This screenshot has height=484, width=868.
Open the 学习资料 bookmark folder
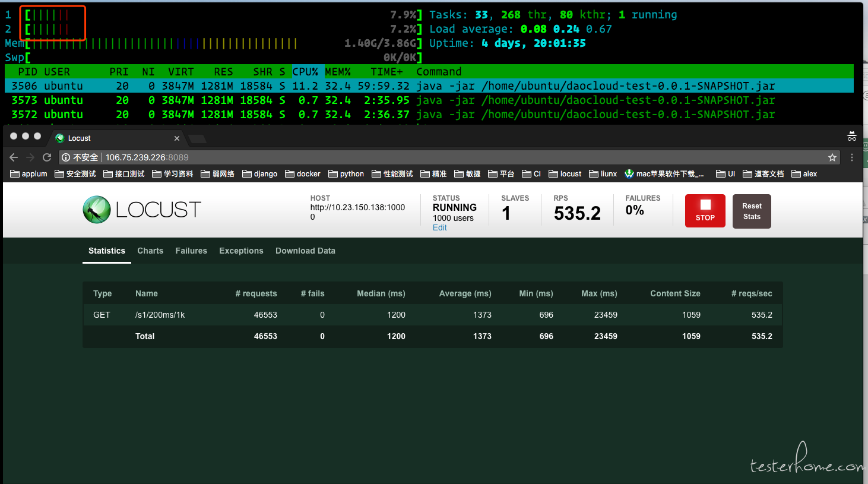[173, 174]
